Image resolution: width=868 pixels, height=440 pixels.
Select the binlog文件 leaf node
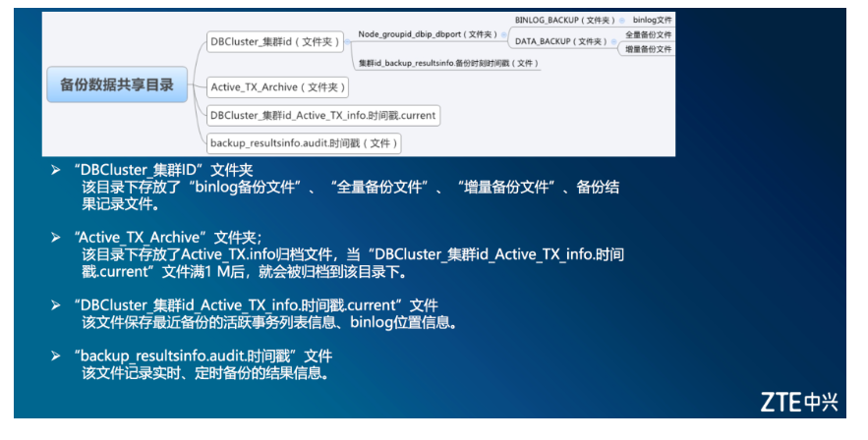click(x=652, y=20)
